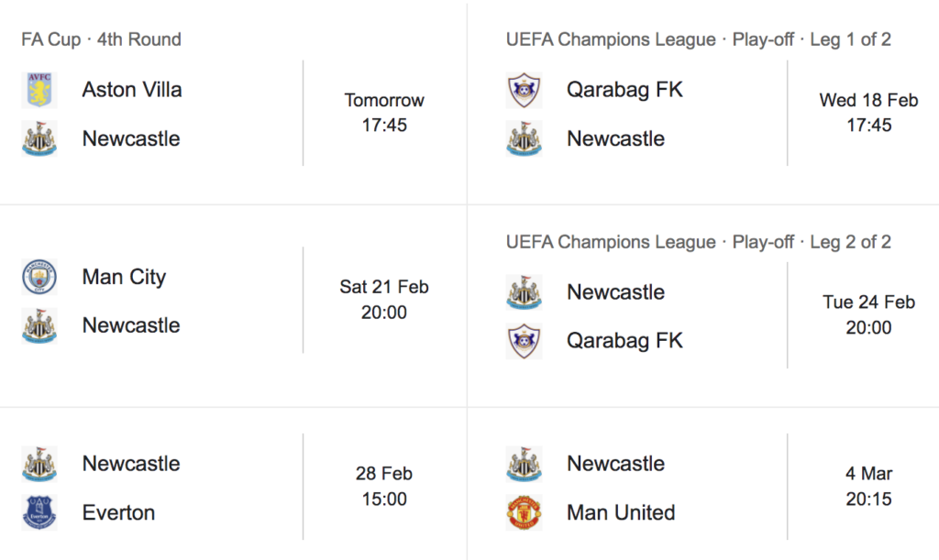Viewport: 939px width, 560px height.
Task: Open the Man City team name link
Action: 124,277
